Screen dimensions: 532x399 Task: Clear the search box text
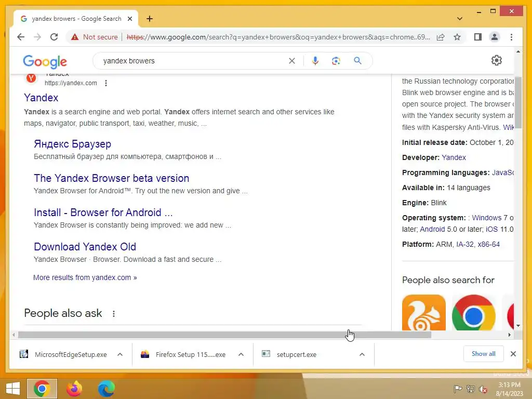click(x=292, y=61)
